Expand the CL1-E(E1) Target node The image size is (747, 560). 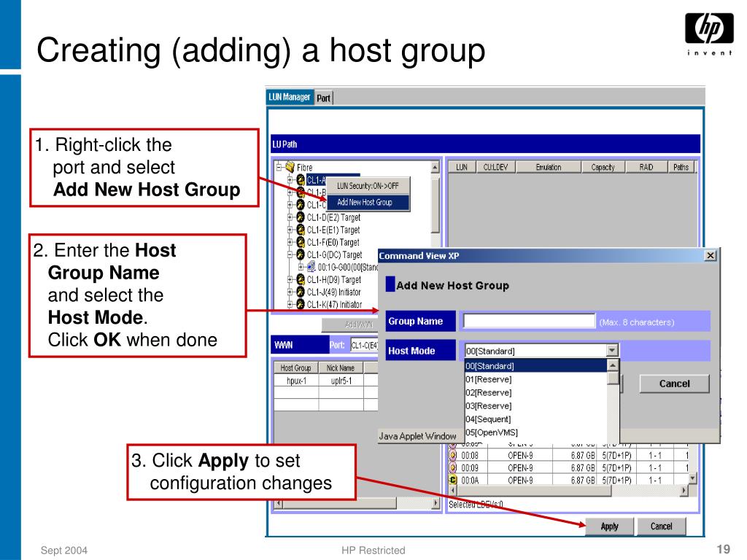click(290, 230)
